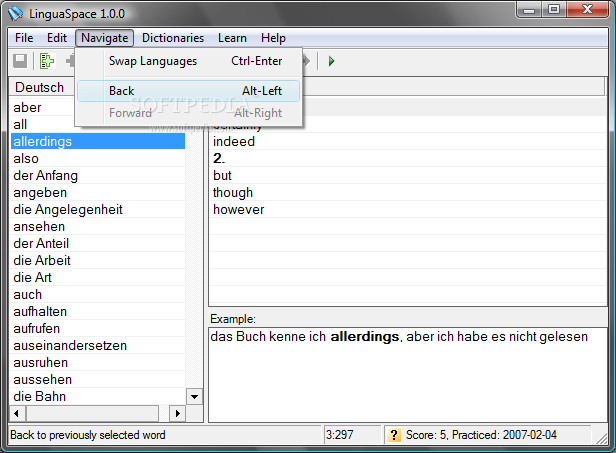This screenshot has width=616, height=453.
Task: Click the down arrow of word list scrollbar
Action: pos(194,396)
